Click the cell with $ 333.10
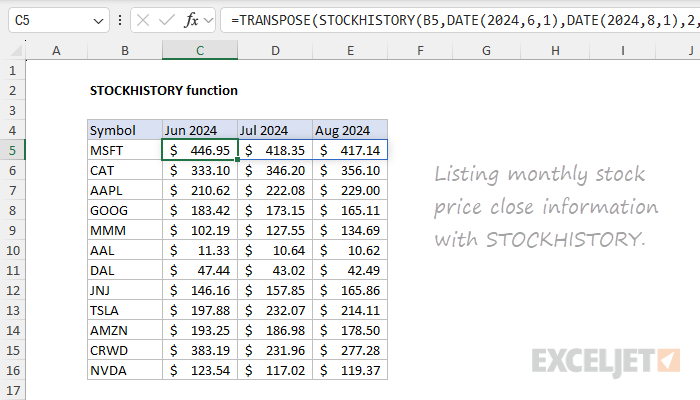This screenshot has width=700, height=400. pyautogui.click(x=200, y=171)
